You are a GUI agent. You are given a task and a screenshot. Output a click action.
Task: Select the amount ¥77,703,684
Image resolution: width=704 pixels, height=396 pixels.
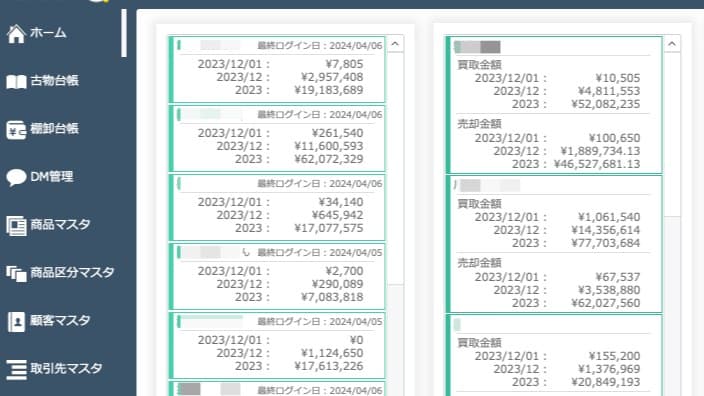coord(606,243)
